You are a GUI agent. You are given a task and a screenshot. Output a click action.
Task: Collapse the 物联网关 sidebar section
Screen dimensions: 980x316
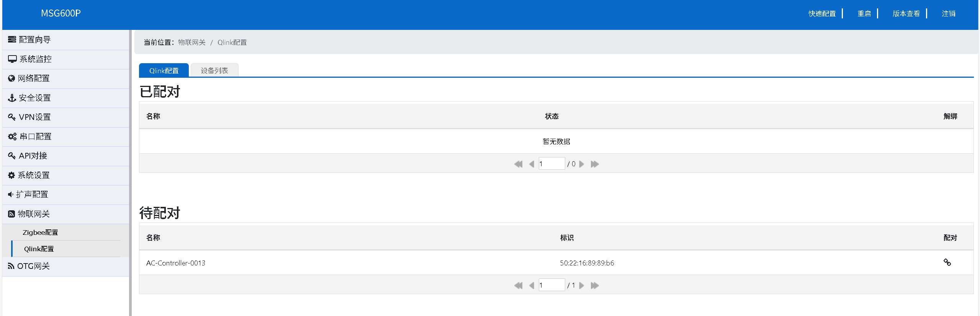pyautogui.click(x=34, y=214)
